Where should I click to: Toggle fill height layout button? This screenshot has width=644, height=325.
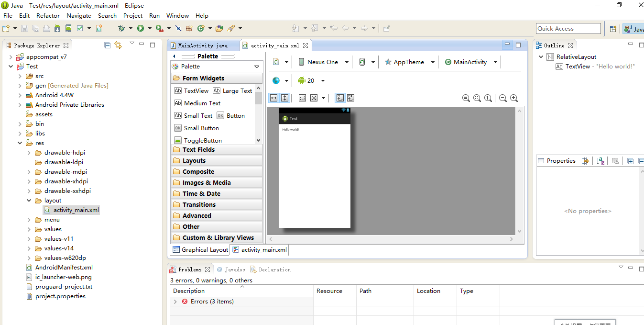284,98
